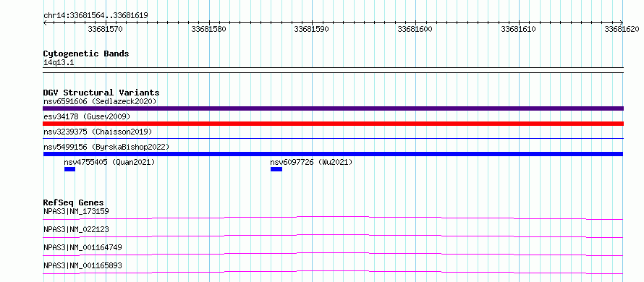Open gene label NPAS3|NM_001165893
Viewport: 644px width, 282px height.
tap(82, 265)
